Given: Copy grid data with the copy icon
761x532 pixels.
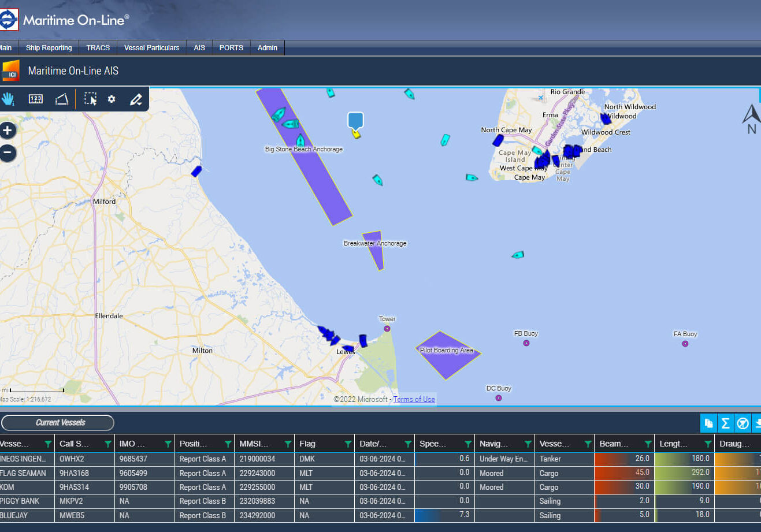Looking at the screenshot, I should pos(708,423).
